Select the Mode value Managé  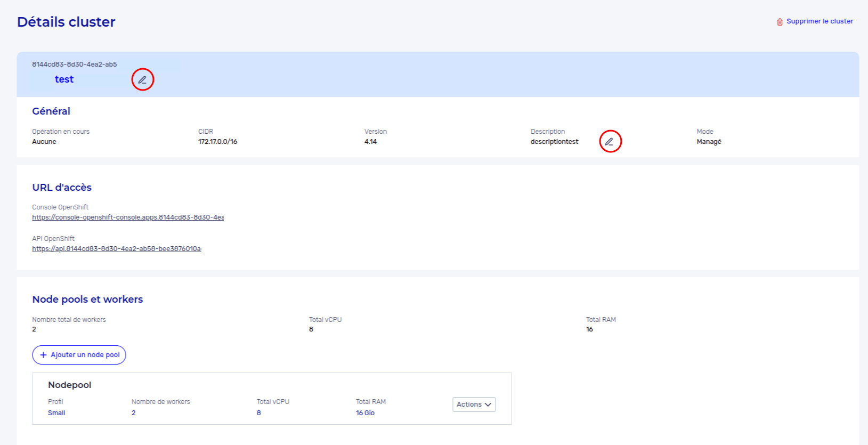709,142
